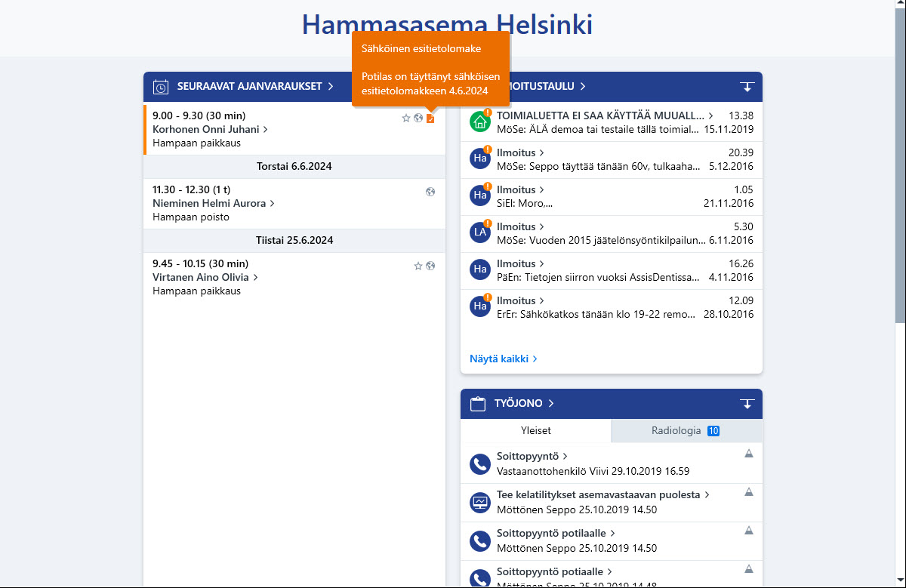Click priority triangle on Tee kelatilitykset row
This screenshot has height=588, width=906.
749,492
